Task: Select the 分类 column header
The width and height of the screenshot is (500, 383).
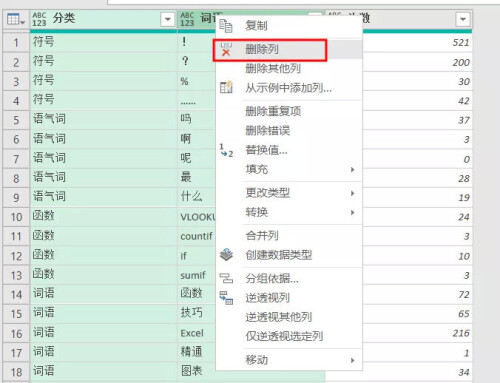Action: tap(103, 19)
